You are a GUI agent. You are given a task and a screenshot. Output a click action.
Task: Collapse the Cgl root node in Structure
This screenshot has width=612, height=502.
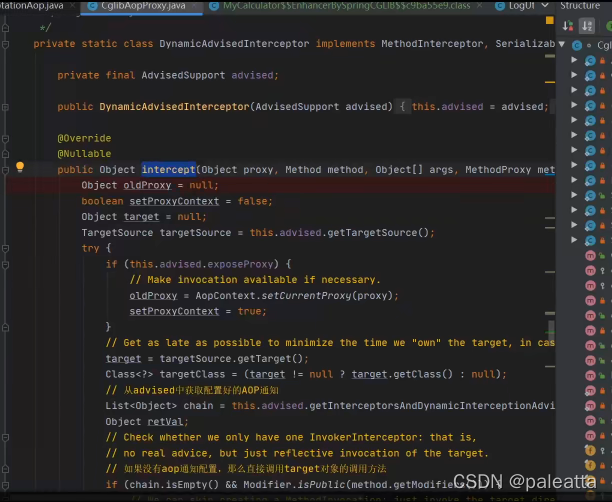562,44
